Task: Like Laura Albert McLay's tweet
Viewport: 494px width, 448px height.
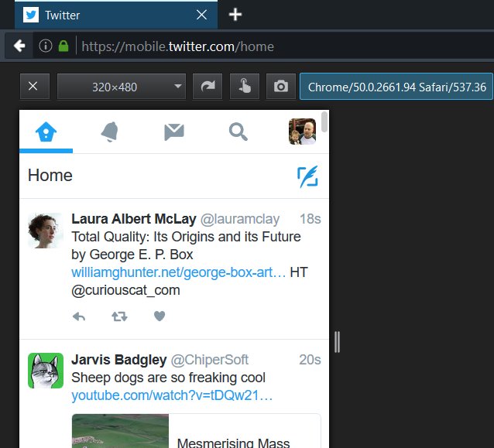Action: 160,316
